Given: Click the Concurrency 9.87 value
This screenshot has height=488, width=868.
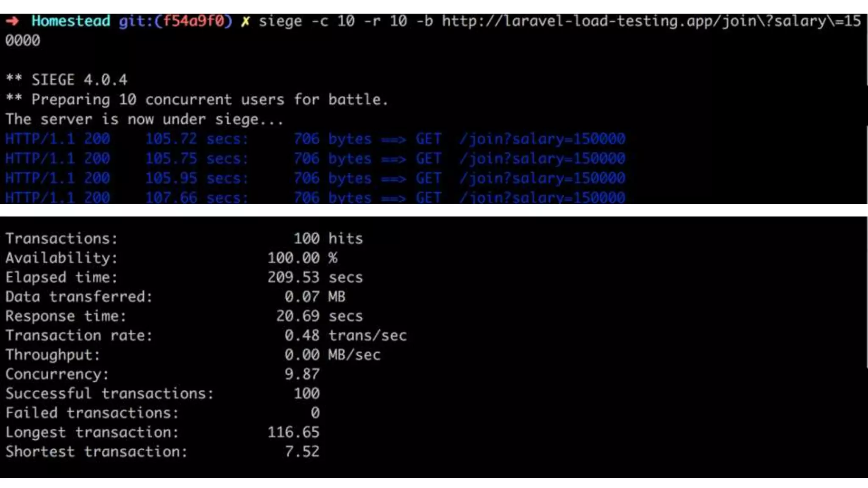Looking at the screenshot, I should [x=302, y=374].
